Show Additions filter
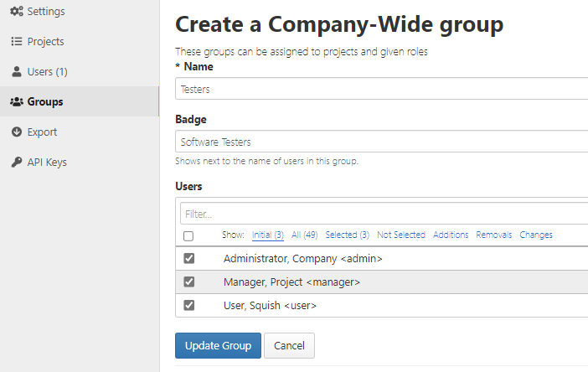 click(451, 235)
